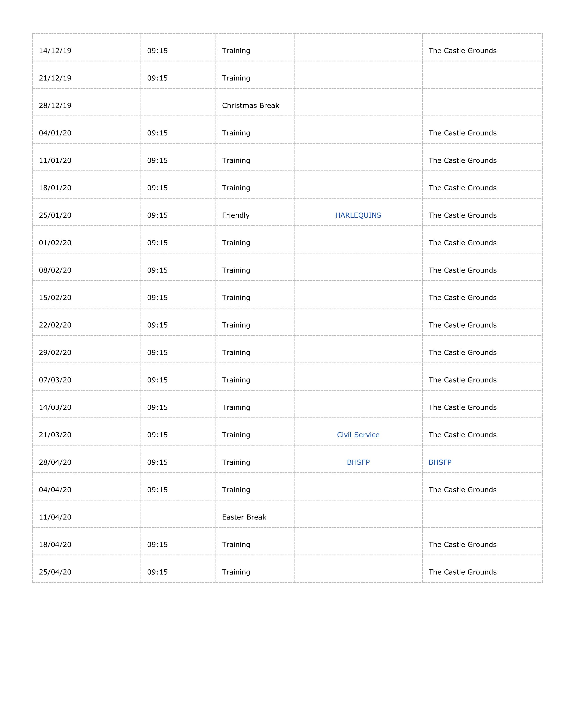Click the 28/04/20 date cell
The image size is (563, 728).
click(55, 462)
